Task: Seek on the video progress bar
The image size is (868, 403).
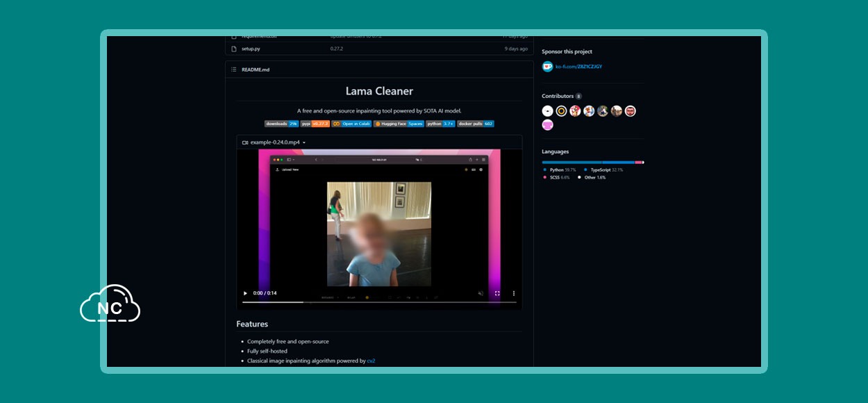Action: click(379, 302)
